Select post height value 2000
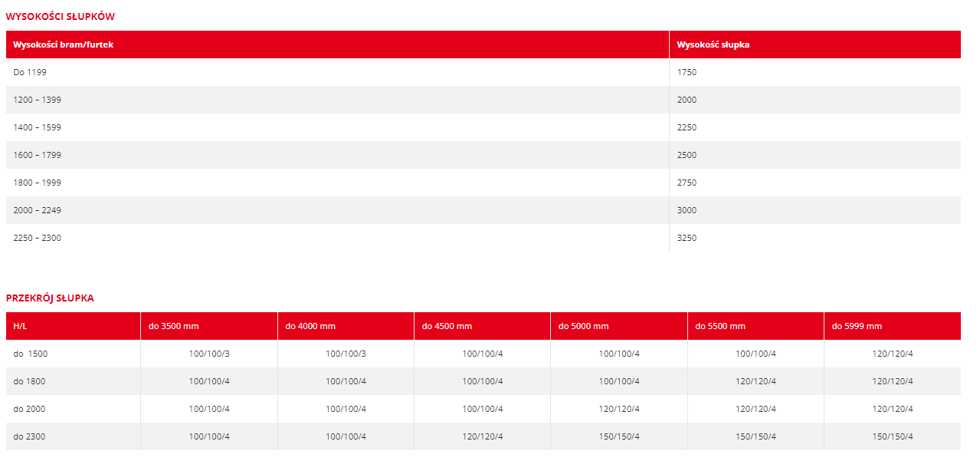This screenshot has width=980, height=461. click(x=815, y=100)
